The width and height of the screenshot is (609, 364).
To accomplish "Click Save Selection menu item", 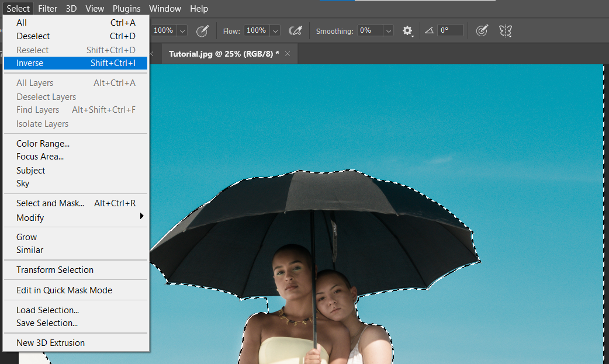I will point(47,323).
